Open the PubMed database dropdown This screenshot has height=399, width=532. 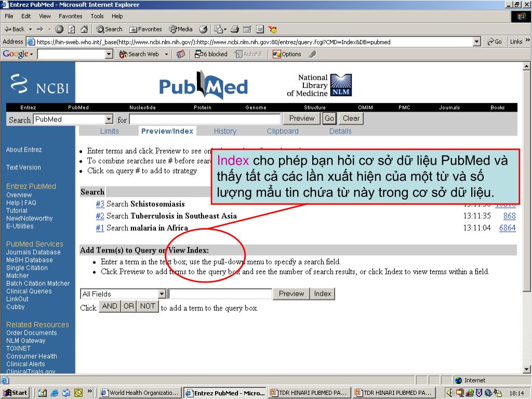coord(109,119)
